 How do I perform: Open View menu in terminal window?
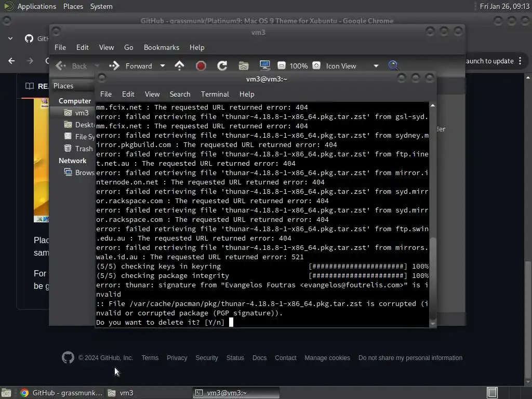152,95
